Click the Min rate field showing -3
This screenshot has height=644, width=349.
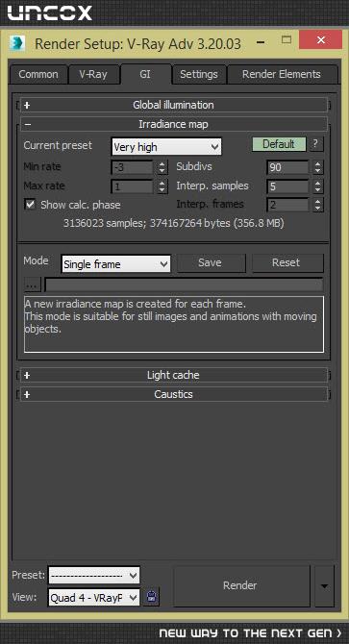[x=133, y=167]
